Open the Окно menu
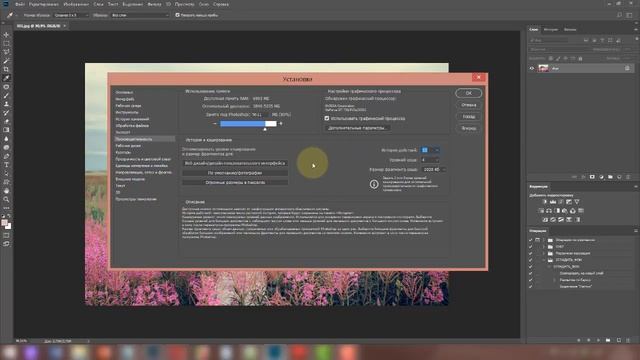640x360 pixels. pyautogui.click(x=204, y=4)
